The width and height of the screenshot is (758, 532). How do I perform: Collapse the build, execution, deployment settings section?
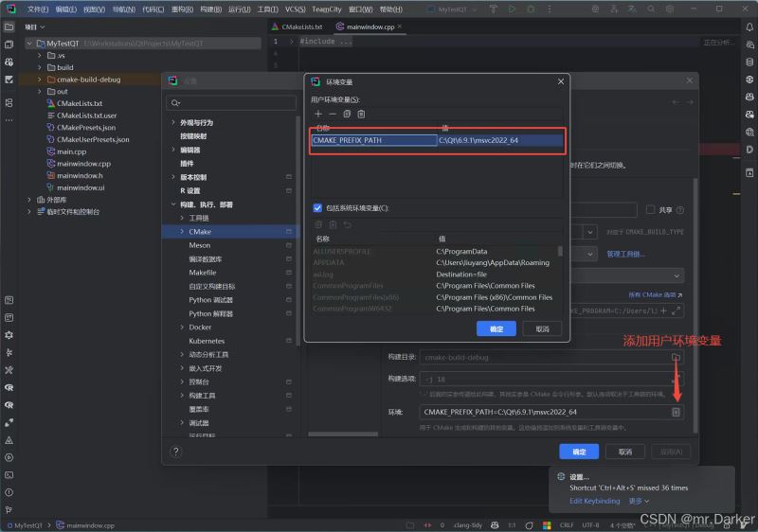coord(173,204)
